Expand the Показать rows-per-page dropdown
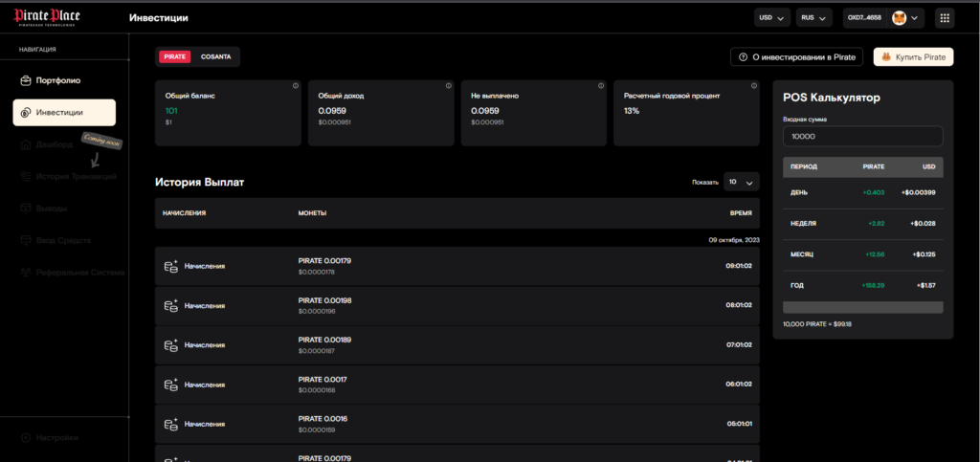 [740, 182]
